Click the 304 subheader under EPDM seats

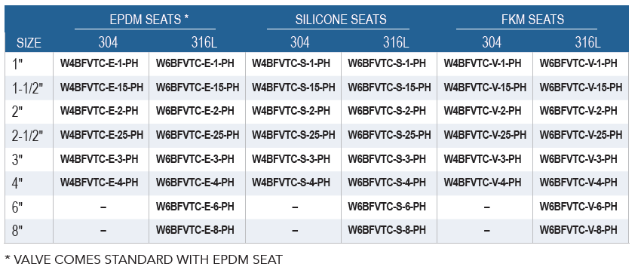tap(108, 42)
